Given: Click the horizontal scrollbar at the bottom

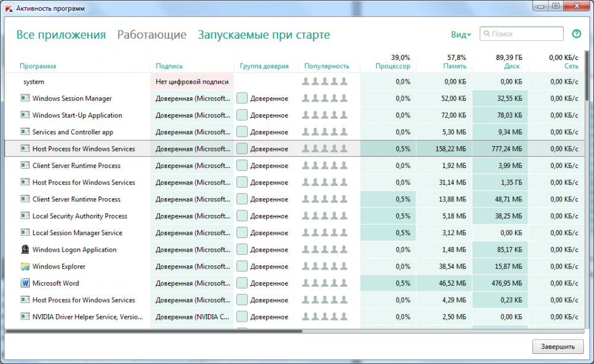Looking at the screenshot, I should click(154, 331).
